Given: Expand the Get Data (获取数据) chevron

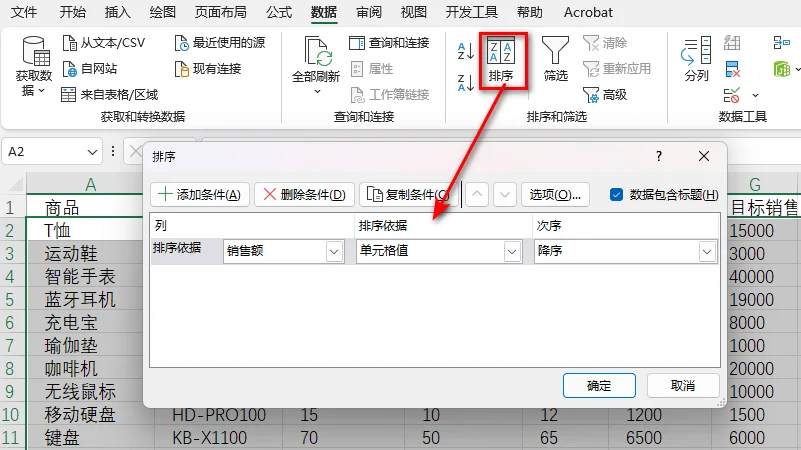Looking at the screenshot, I should coord(42,90).
